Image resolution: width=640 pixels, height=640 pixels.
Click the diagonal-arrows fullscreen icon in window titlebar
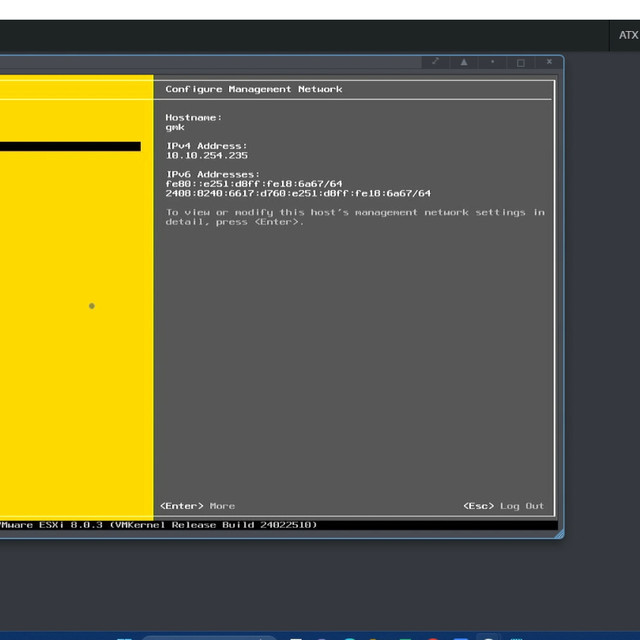[x=436, y=62]
